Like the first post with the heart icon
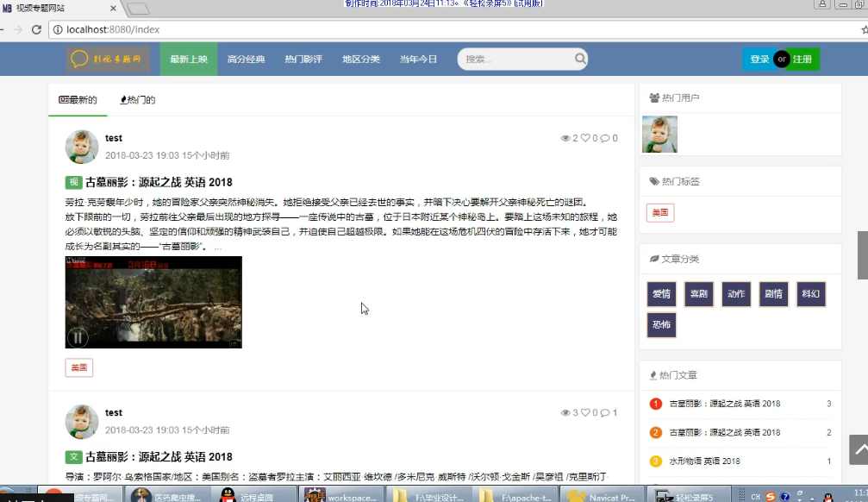The width and height of the screenshot is (868, 502). pyautogui.click(x=585, y=138)
